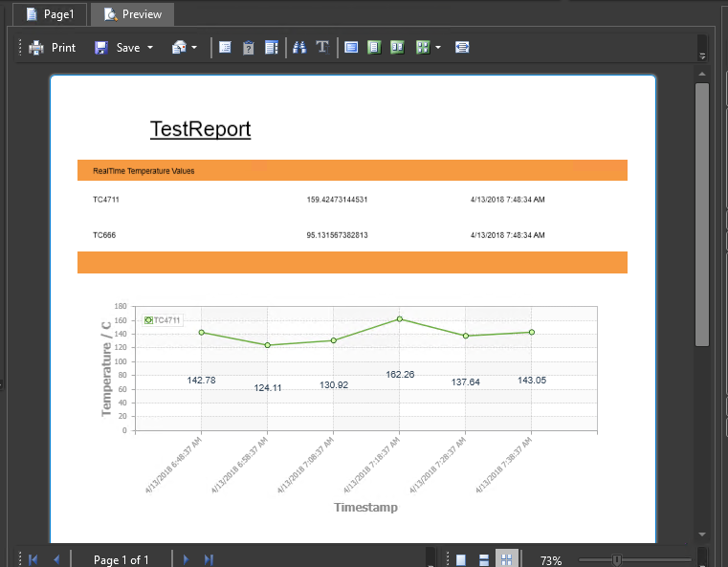Click the Save floppy disk icon
Image resolution: width=728 pixels, height=567 pixels.
point(101,47)
